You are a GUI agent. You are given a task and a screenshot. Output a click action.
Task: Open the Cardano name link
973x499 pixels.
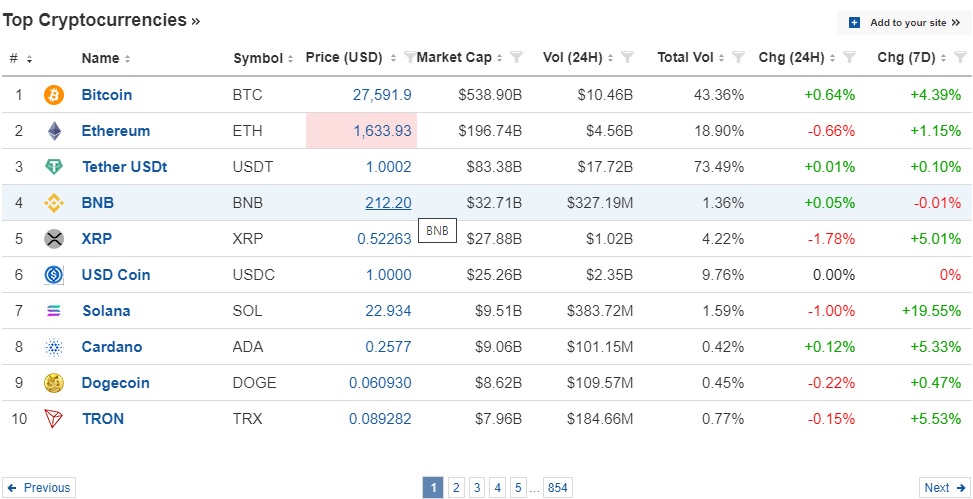pos(112,347)
